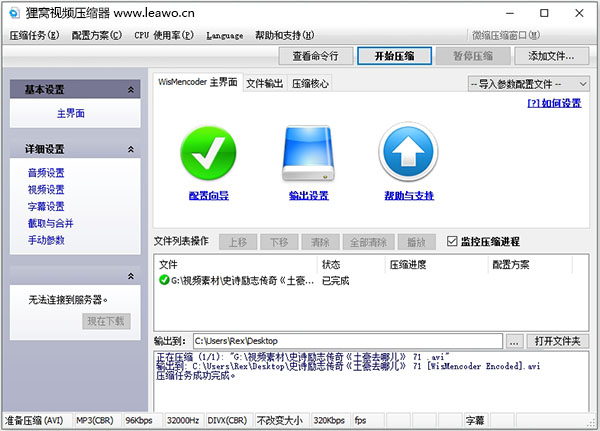The width and height of the screenshot is (600, 431).
Task: Click the blue drive 输出设置 icon
Action: tap(308, 153)
